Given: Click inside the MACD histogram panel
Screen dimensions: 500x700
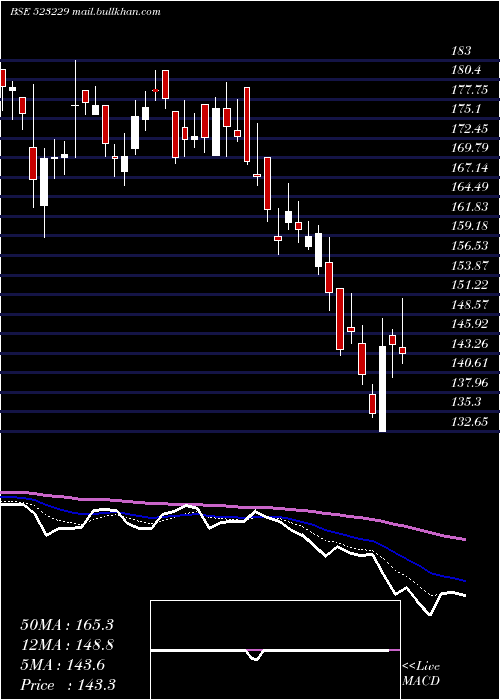Looking at the screenshot, I should [275, 650].
